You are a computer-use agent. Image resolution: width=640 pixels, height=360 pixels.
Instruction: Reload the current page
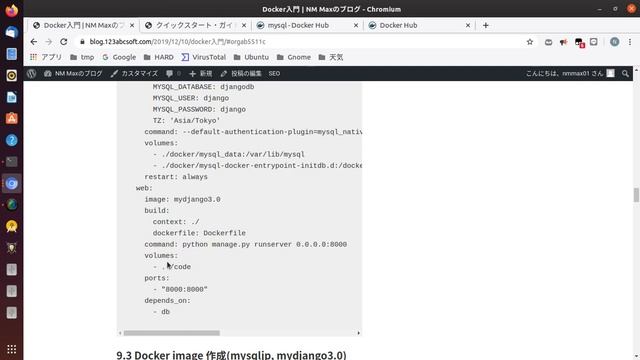[x=64, y=42]
